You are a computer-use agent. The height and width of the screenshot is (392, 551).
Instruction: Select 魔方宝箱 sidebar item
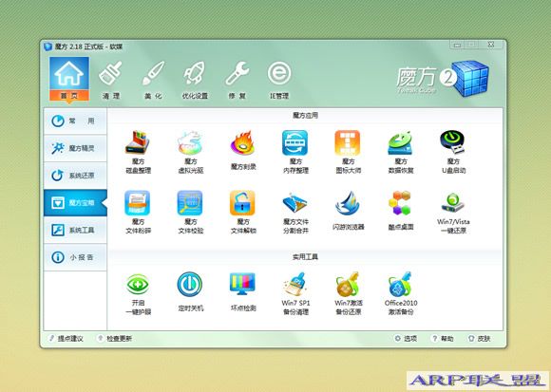(x=75, y=203)
